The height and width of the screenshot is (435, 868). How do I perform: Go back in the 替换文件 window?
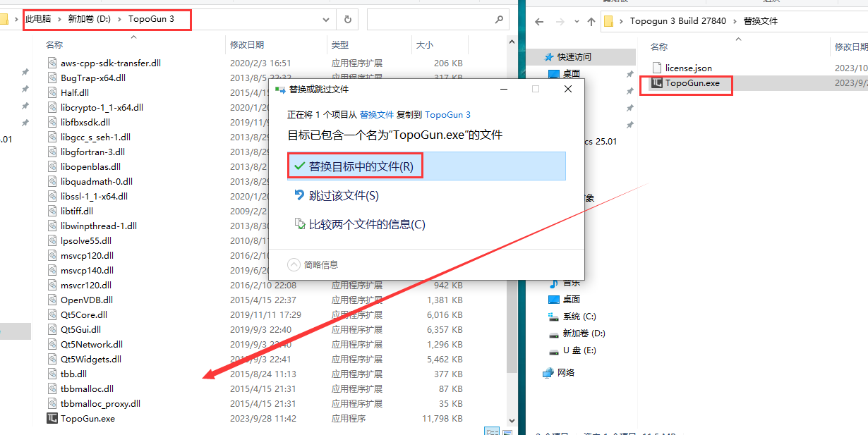pos(539,21)
